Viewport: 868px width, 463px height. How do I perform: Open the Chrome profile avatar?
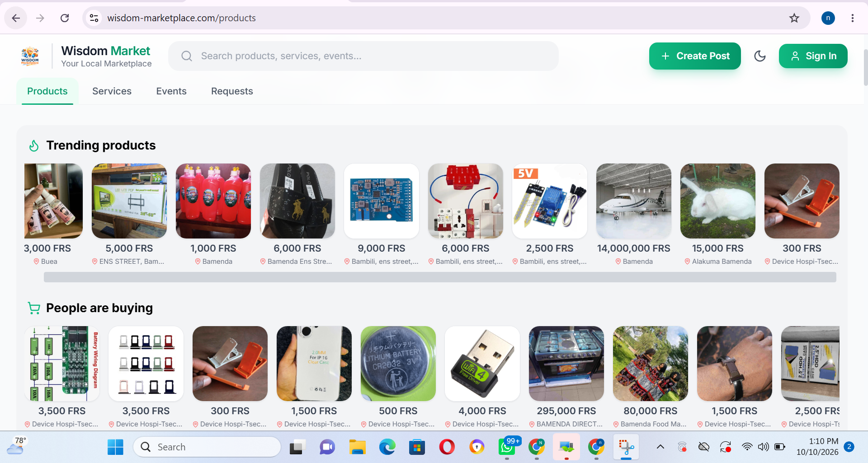[x=828, y=18]
